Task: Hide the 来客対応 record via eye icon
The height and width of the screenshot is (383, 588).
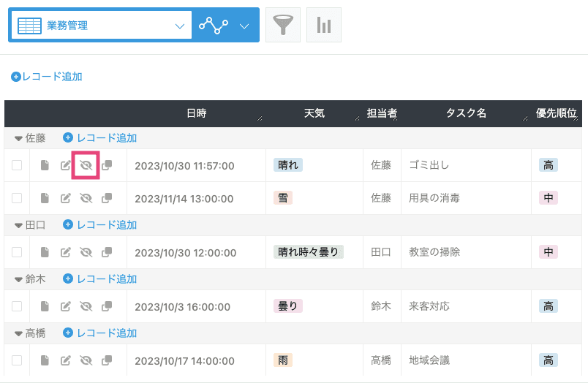Action: (x=86, y=306)
